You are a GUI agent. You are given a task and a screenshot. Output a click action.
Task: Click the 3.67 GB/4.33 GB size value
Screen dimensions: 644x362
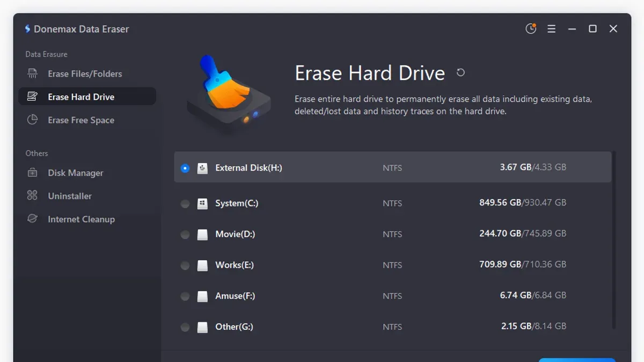pos(533,167)
